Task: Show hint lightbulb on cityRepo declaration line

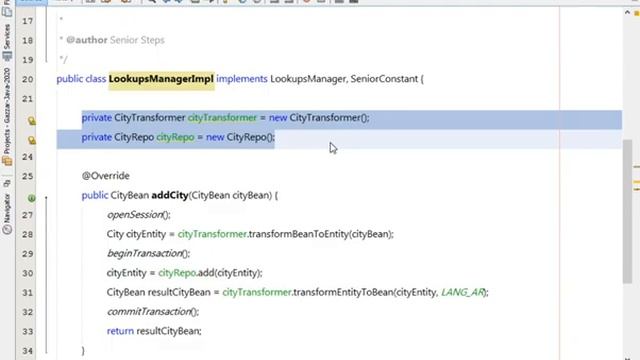Action: click(x=31, y=140)
